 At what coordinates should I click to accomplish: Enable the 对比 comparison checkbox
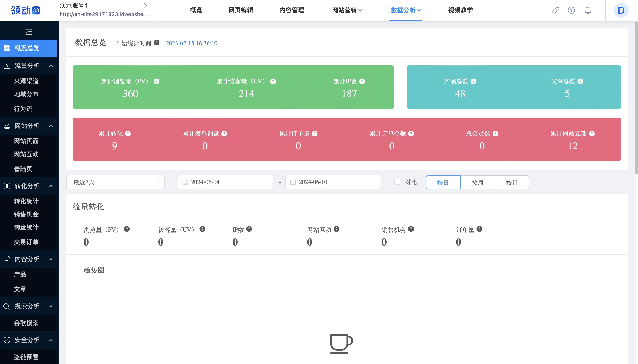(x=397, y=182)
